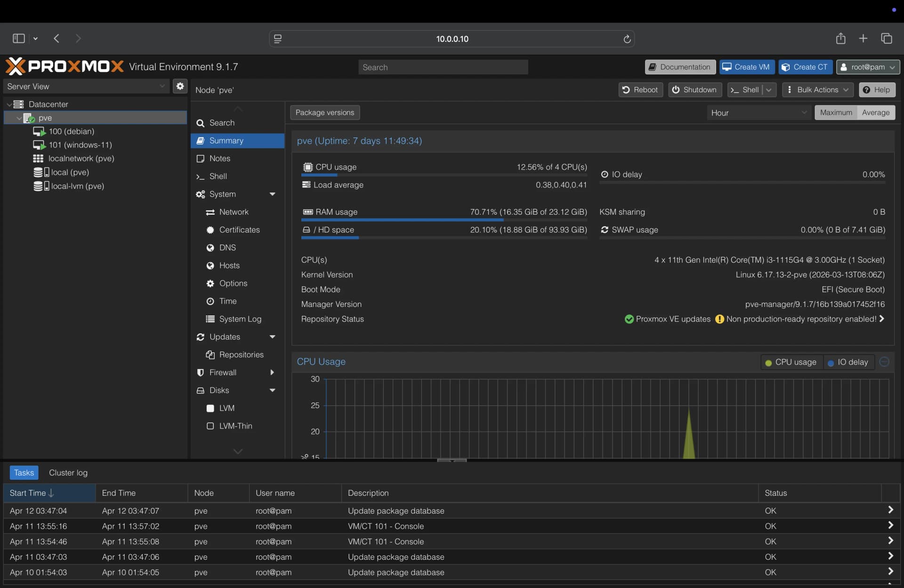
Task: Open the DNS configuration page
Action: [x=227, y=247]
